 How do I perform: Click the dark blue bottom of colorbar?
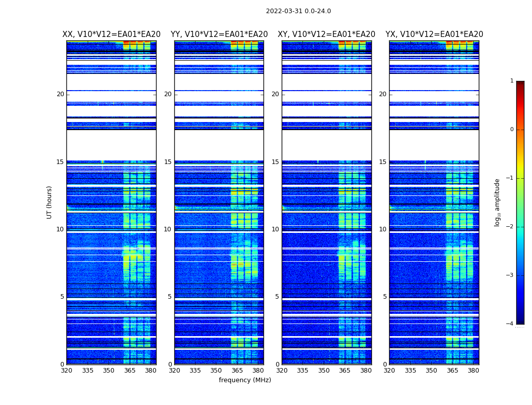(x=520, y=321)
